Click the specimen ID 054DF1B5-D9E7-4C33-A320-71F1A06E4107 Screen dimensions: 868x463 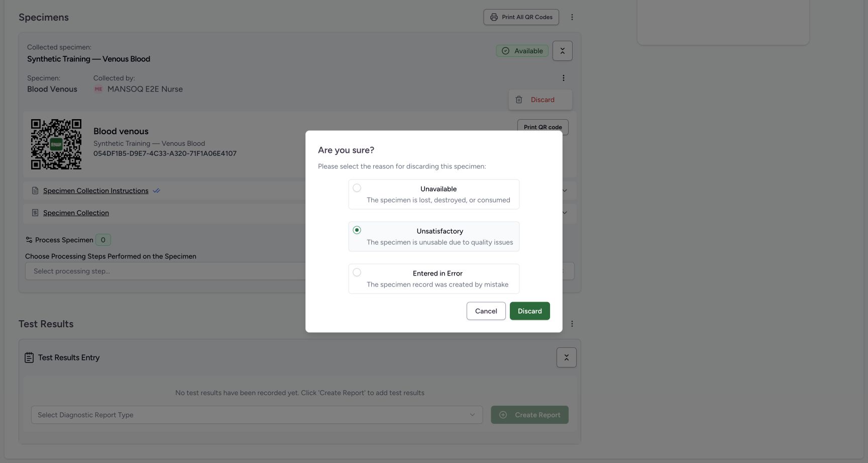point(165,153)
